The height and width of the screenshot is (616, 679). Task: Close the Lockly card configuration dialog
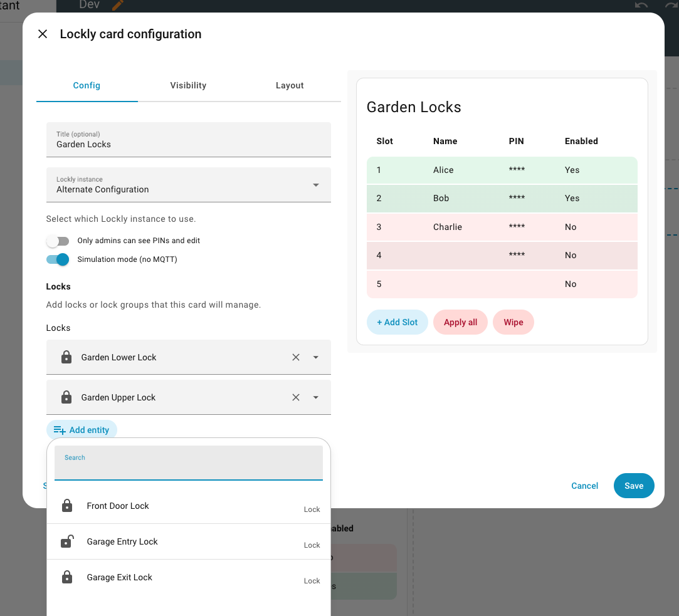(43, 34)
